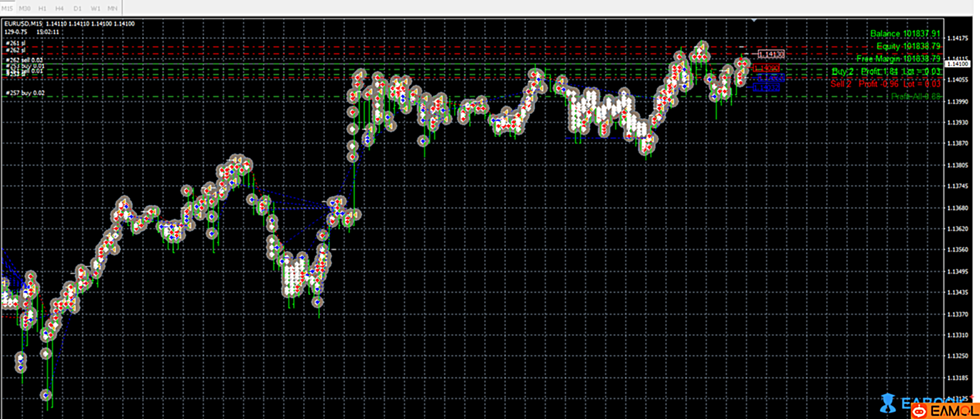Switch chart to M15 timeframe
This screenshot has width=980, height=419.
[x=8, y=8]
